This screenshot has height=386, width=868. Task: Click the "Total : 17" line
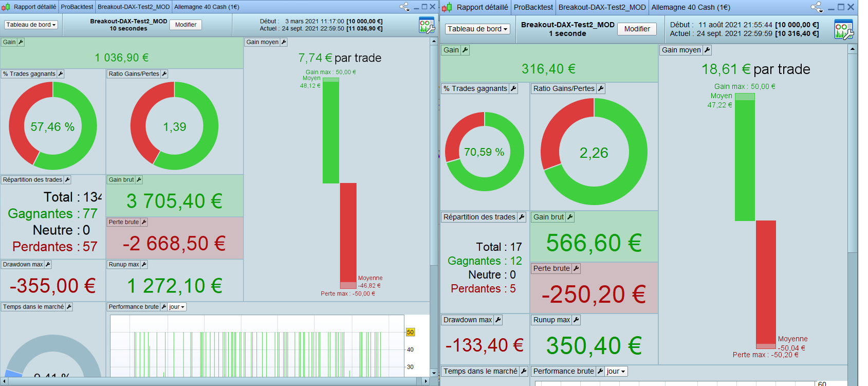click(x=499, y=247)
